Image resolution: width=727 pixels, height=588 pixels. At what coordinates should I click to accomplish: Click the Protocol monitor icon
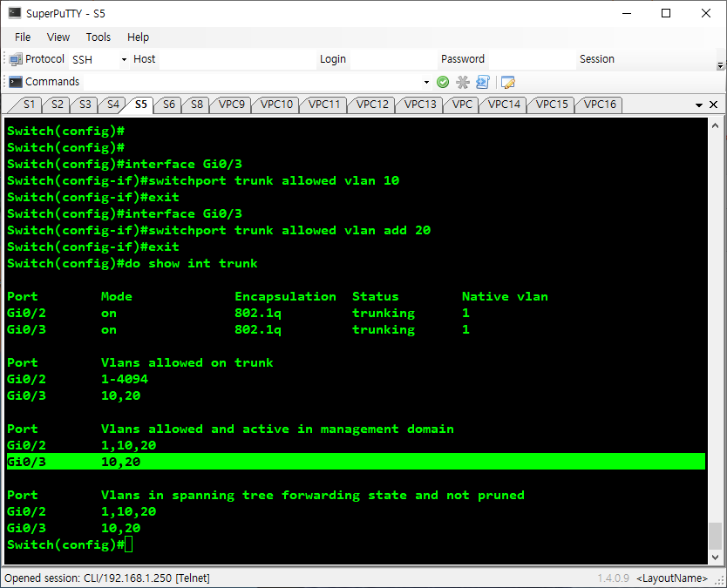pyautogui.click(x=16, y=59)
